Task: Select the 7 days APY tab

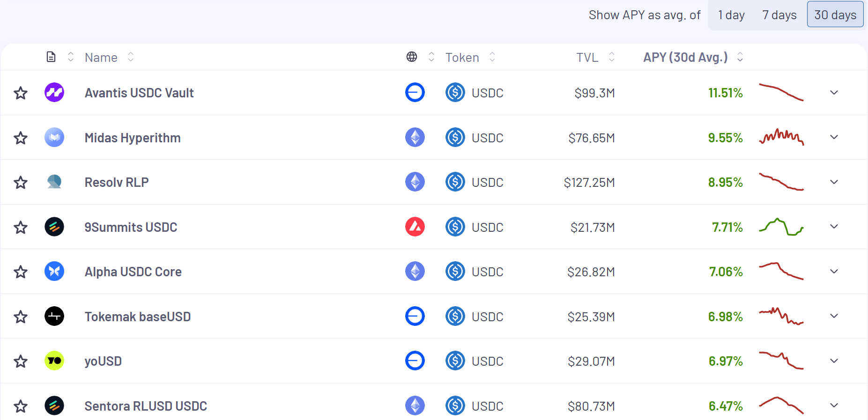Action: 779,15
